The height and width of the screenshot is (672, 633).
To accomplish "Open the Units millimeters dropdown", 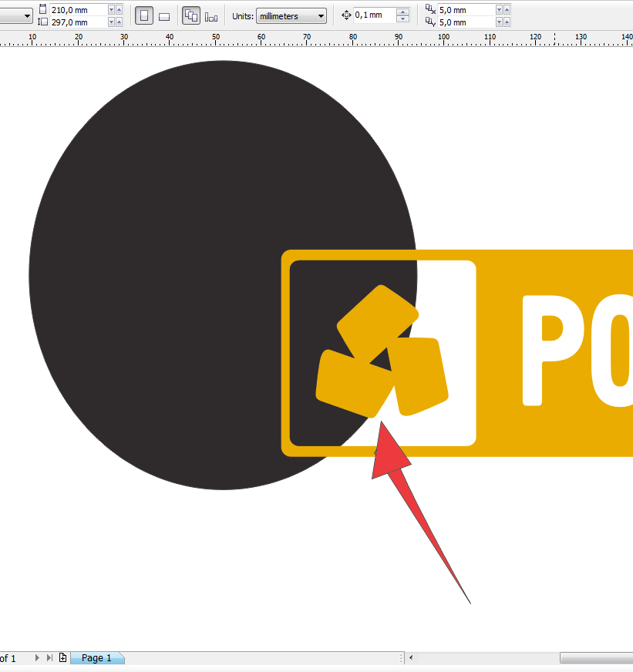I will click(291, 16).
